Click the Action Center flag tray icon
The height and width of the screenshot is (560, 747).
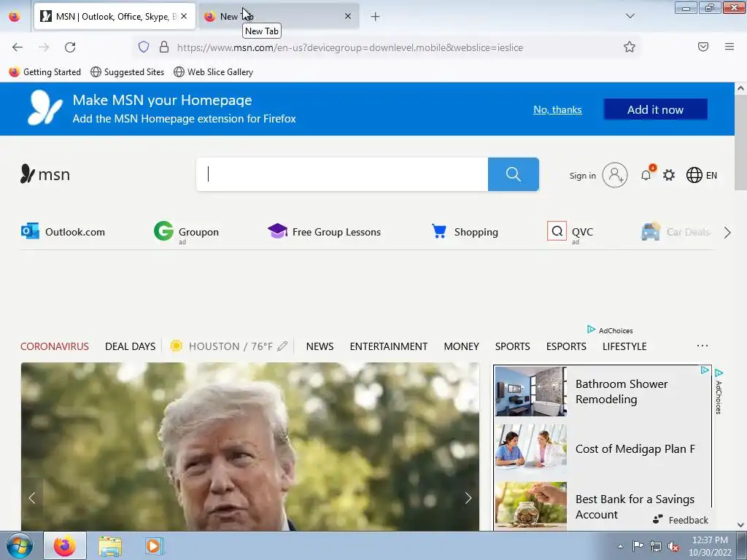pos(638,546)
